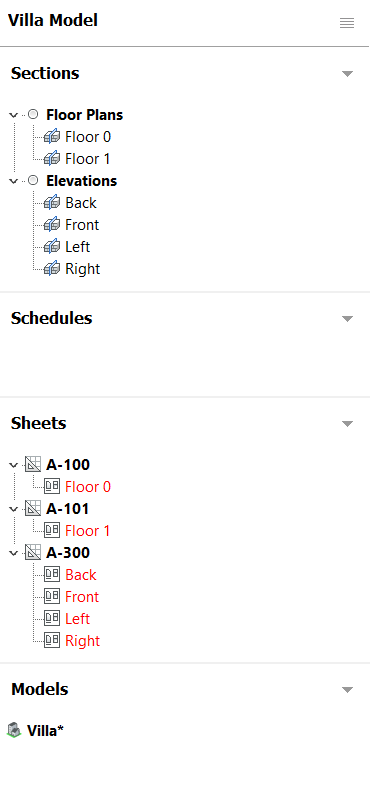Click the A-100 sheet icon
This screenshot has height=785, width=370.
[x=33, y=465]
